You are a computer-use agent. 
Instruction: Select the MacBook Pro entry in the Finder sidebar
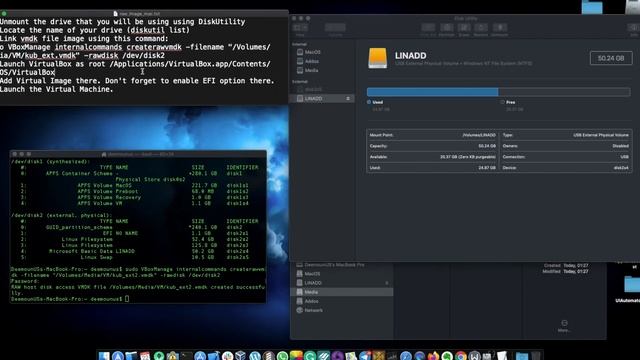tap(341, 265)
